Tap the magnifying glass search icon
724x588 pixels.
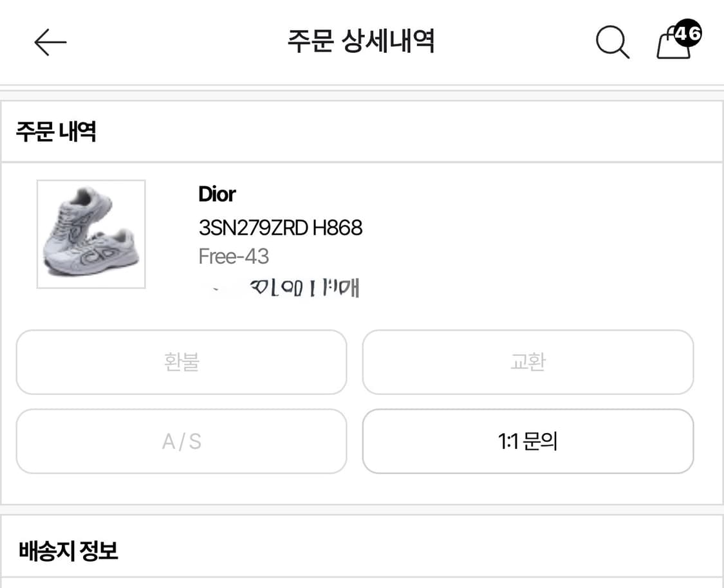point(611,42)
